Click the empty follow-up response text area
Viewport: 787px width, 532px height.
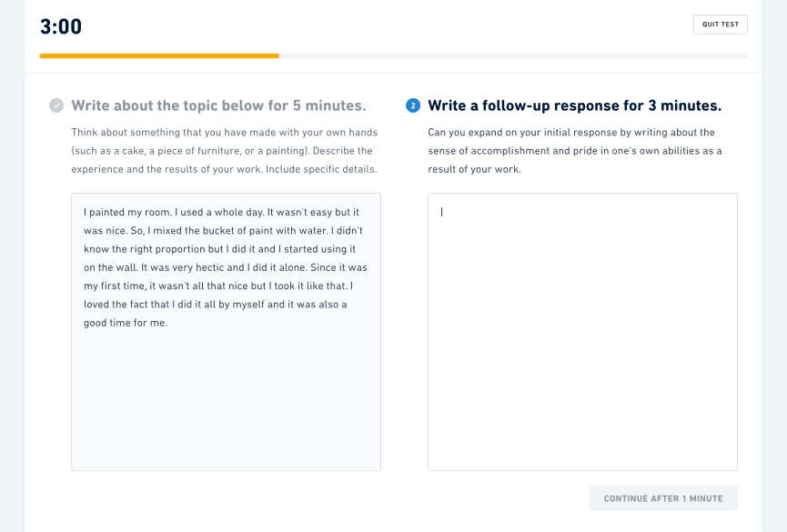(582, 332)
